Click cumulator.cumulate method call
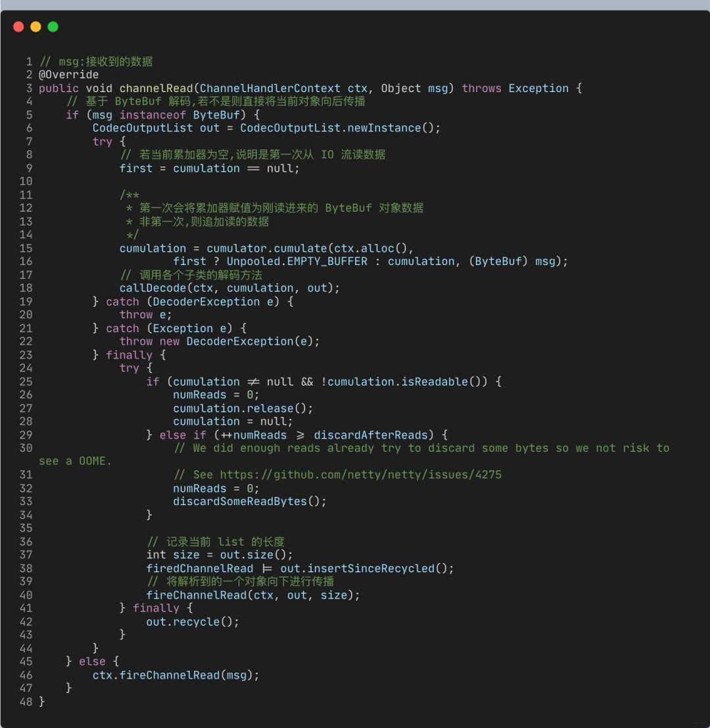 click(x=266, y=249)
